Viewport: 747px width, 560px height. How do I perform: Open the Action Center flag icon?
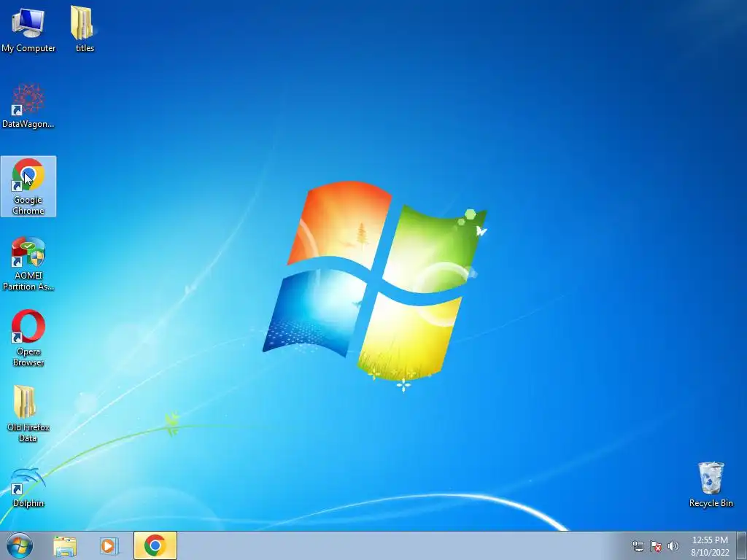coord(656,546)
